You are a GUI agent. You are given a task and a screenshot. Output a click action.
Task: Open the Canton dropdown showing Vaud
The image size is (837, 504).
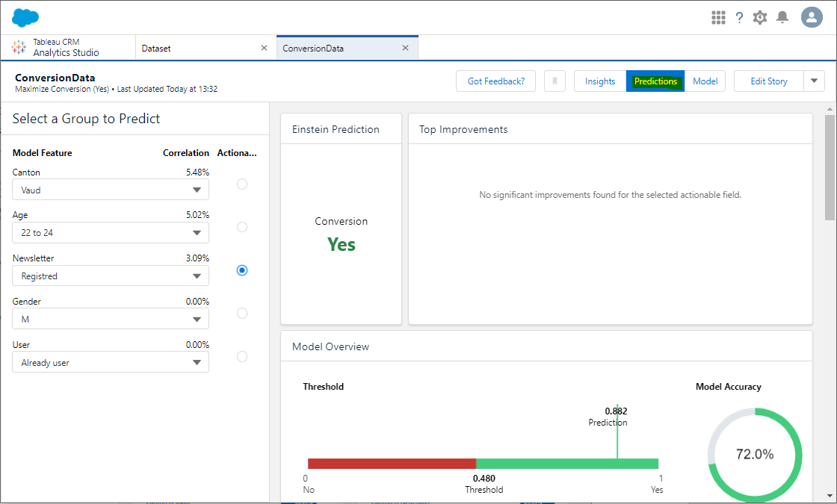(x=110, y=190)
